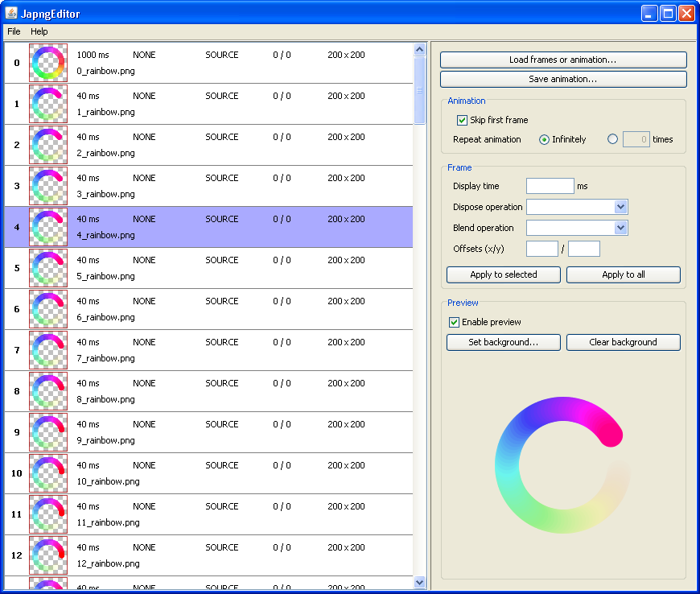This screenshot has height=594, width=700.
Task: Toggle the Enable preview checkbox
Action: tap(454, 322)
